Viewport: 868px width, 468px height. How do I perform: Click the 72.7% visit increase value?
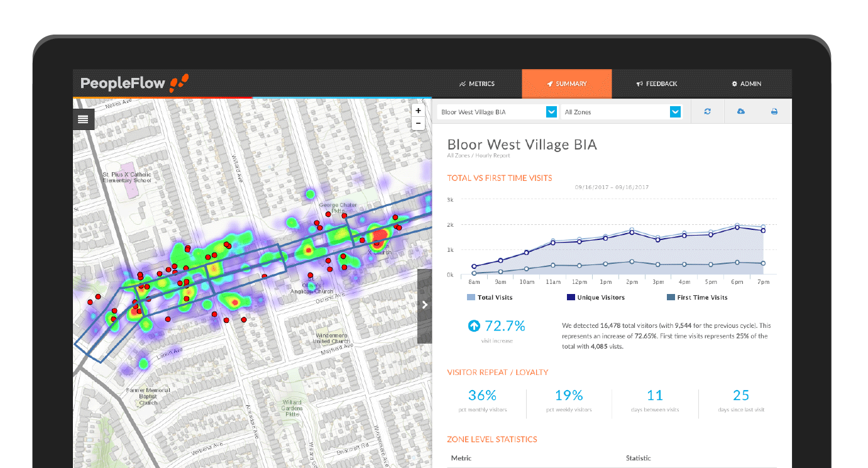pos(504,326)
